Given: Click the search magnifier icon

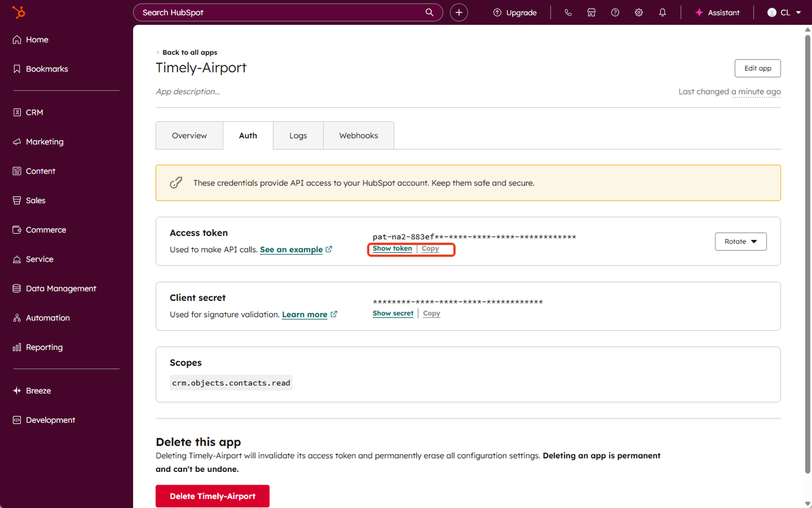Looking at the screenshot, I should click(429, 13).
